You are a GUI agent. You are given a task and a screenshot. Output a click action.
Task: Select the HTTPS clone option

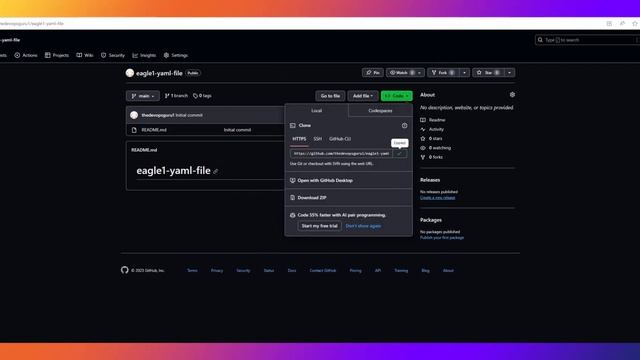(299, 139)
